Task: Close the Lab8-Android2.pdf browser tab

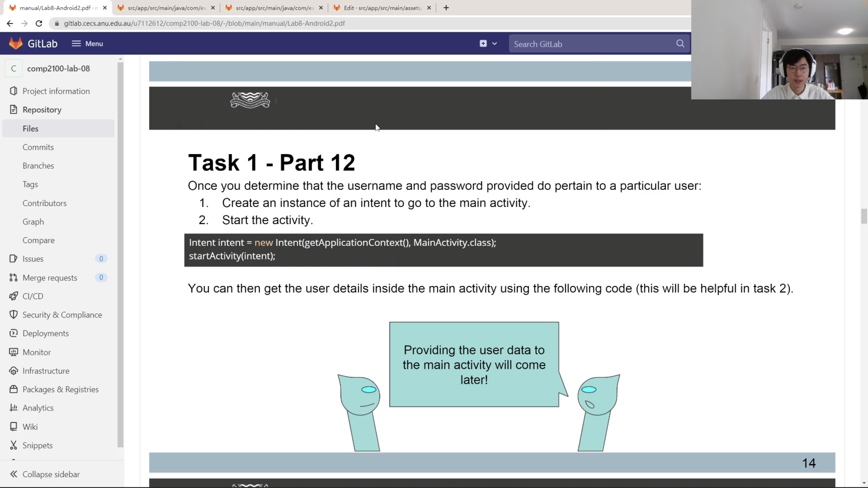Action: pos(105,8)
